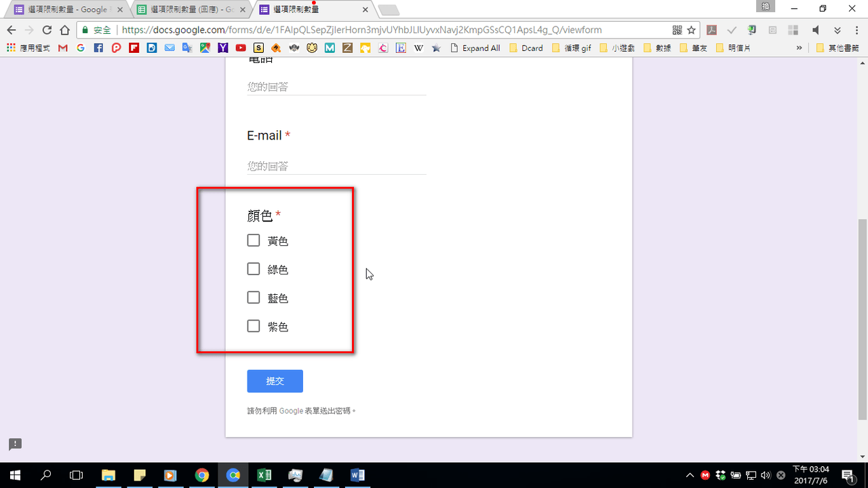Show hidden system tray icons
The image size is (868, 488).
pyautogui.click(x=690, y=475)
